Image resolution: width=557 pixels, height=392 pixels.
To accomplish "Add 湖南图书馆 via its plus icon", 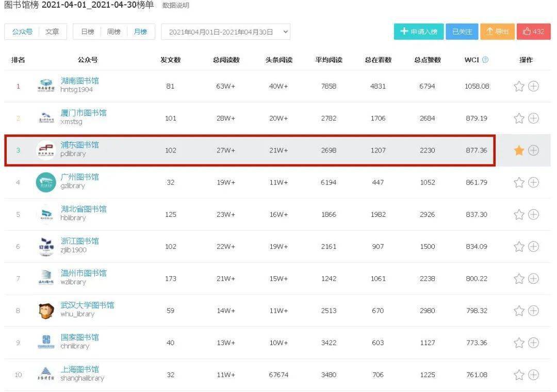I will coord(533,86).
